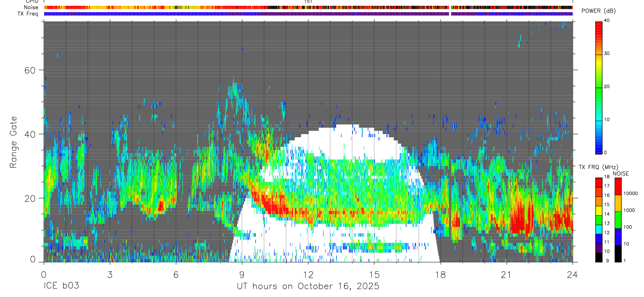Click the colored Noise strip above the plot
The image size is (644, 297).
pyautogui.click(x=308, y=8)
